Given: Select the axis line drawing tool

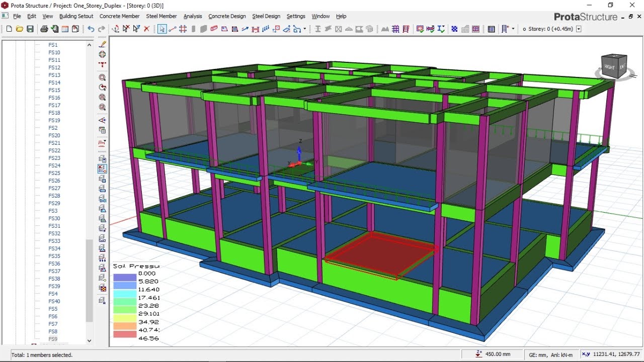Looking at the screenshot, I should point(173,29).
